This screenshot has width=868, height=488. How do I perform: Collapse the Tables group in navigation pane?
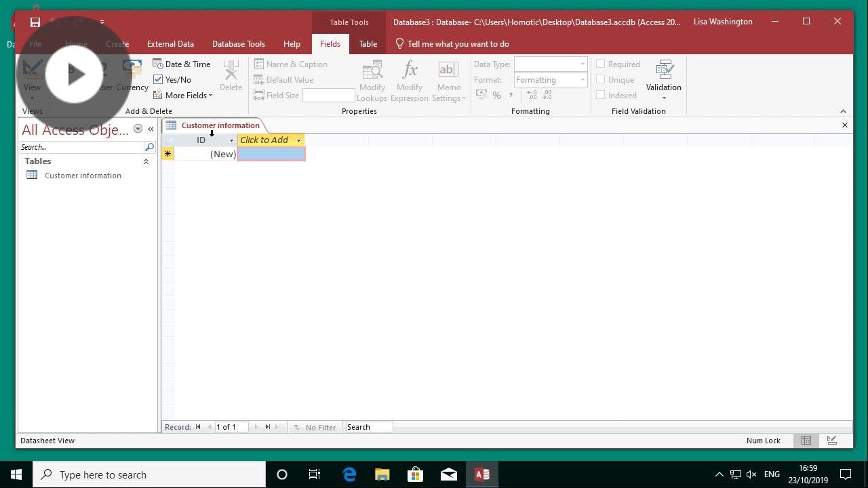(146, 161)
